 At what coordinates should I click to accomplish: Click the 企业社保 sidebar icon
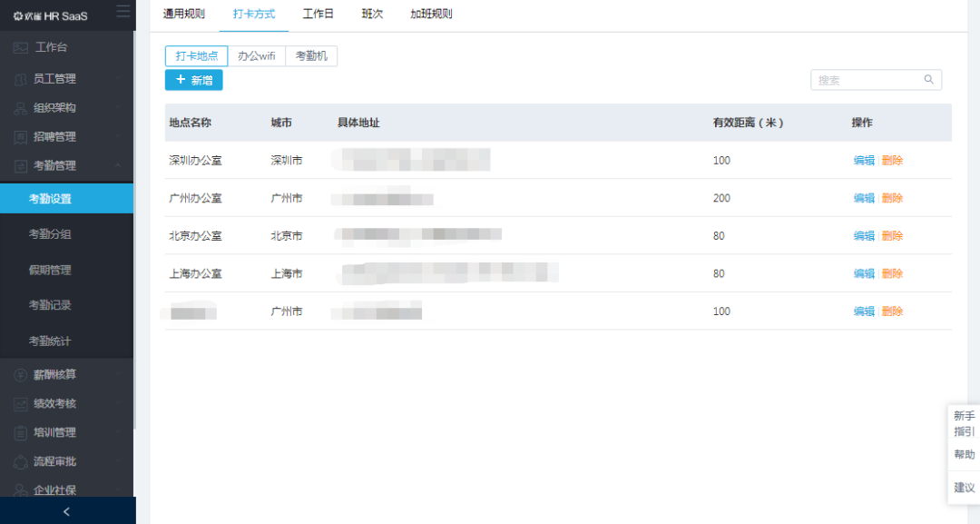click(20, 490)
